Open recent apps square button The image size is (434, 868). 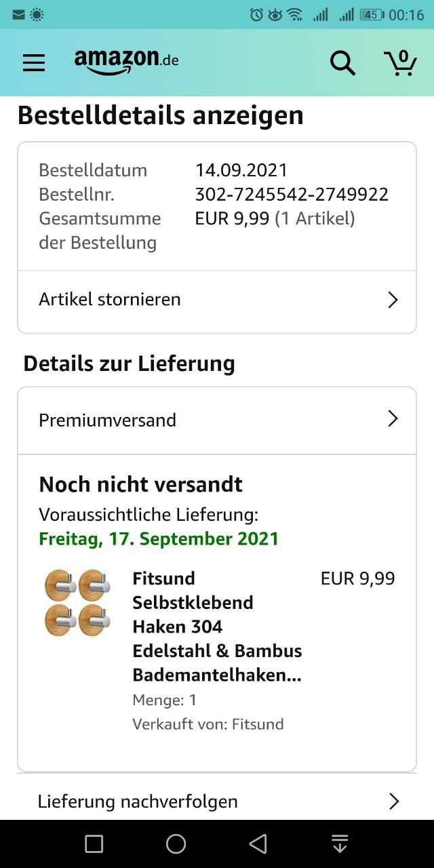[x=94, y=844]
